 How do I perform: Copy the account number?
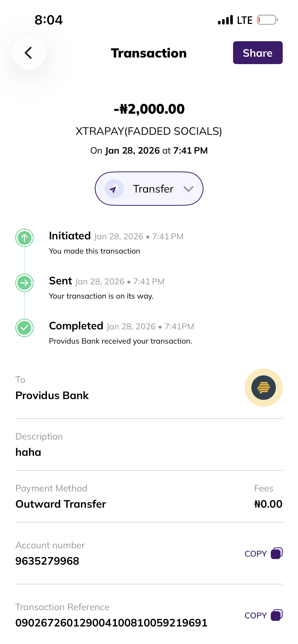coord(277,553)
